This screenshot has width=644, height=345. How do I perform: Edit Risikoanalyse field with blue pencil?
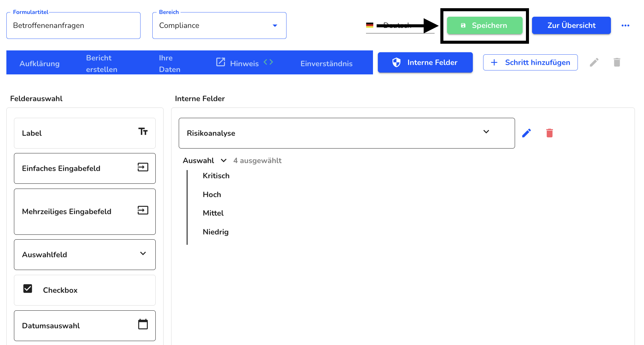(527, 133)
